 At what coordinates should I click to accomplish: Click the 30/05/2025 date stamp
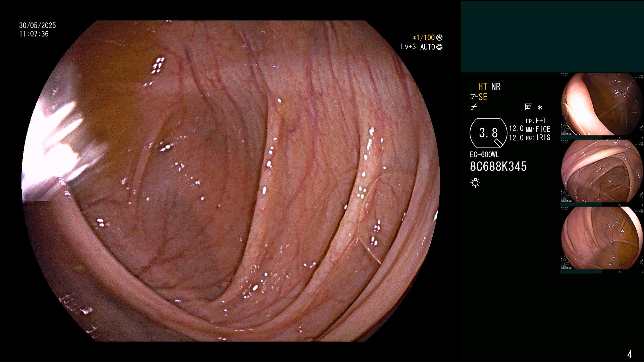coord(38,25)
